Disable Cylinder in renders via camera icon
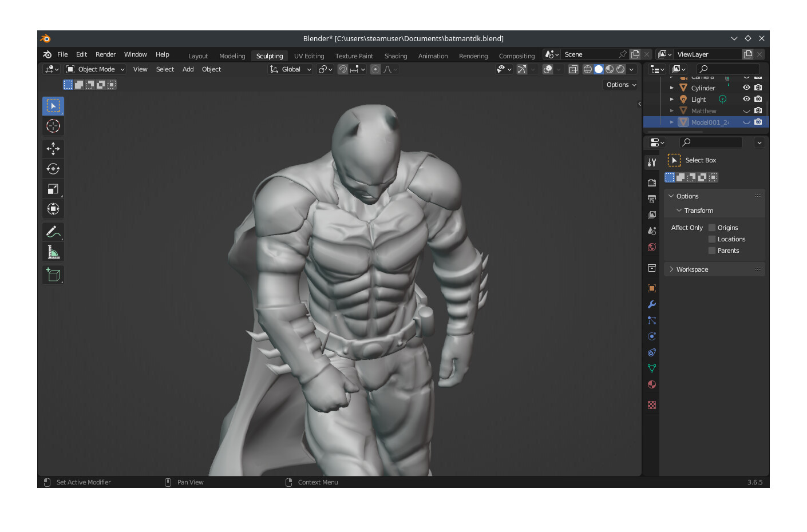The width and height of the screenshot is (807, 532). 758,88
